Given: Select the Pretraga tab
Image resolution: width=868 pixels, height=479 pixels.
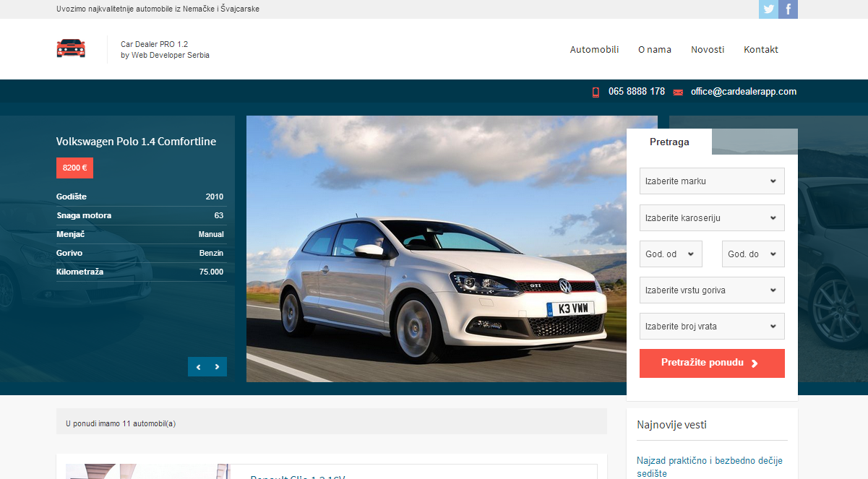Looking at the screenshot, I should pos(669,142).
